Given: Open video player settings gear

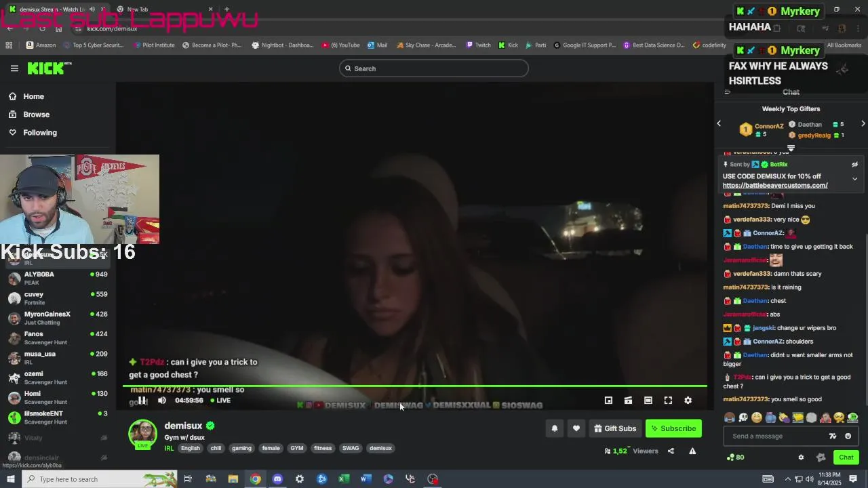Looking at the screenshot, I should point(688,401).
